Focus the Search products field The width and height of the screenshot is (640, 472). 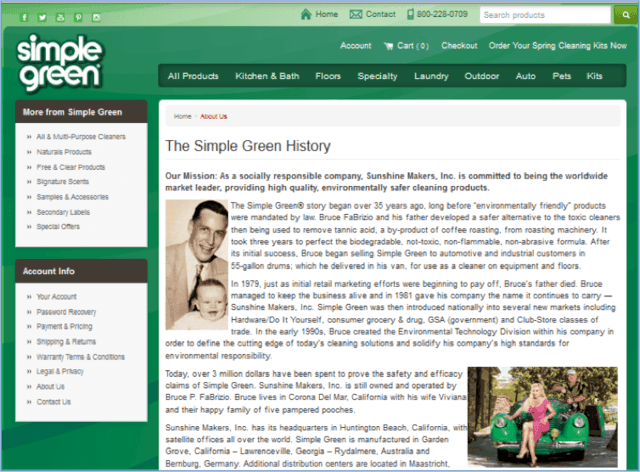[x=545, y=15]
